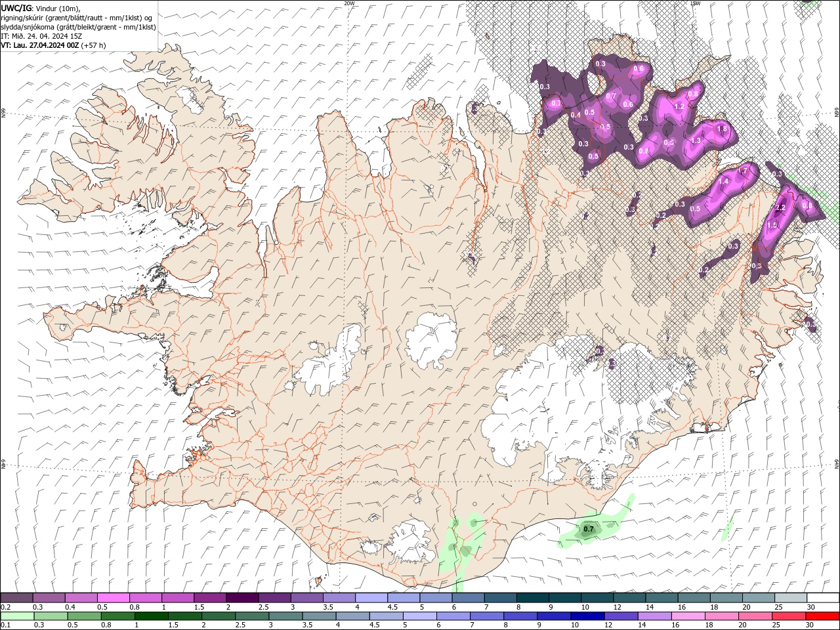This screenshot has width=840, height=630.
Task: Select the 0.3 swatch in the rain legend
Action: point(49,616)
